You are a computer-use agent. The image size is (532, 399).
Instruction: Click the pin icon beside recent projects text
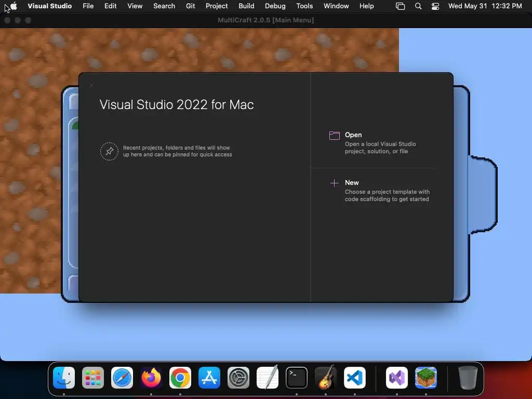click(109, 151)
